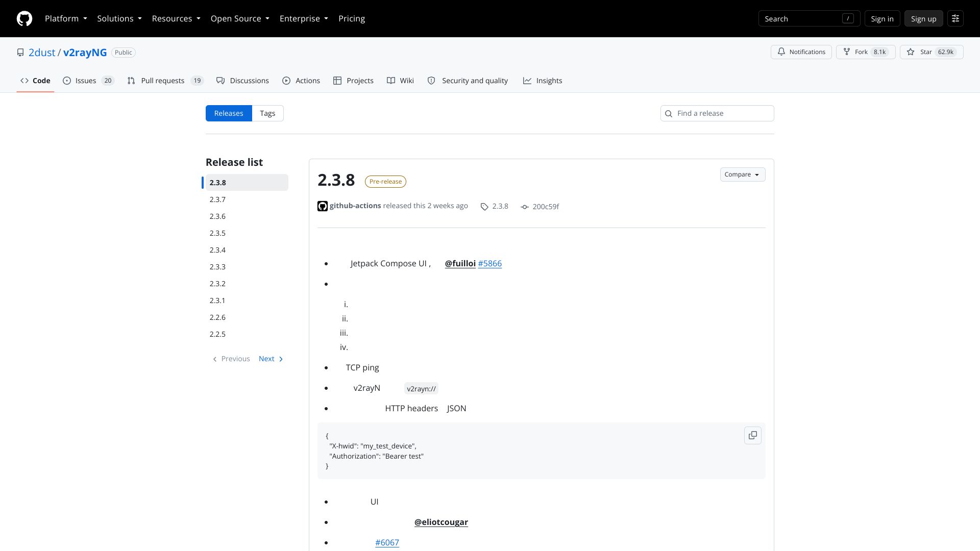Open the github-actions author link

tap(355, 206)
